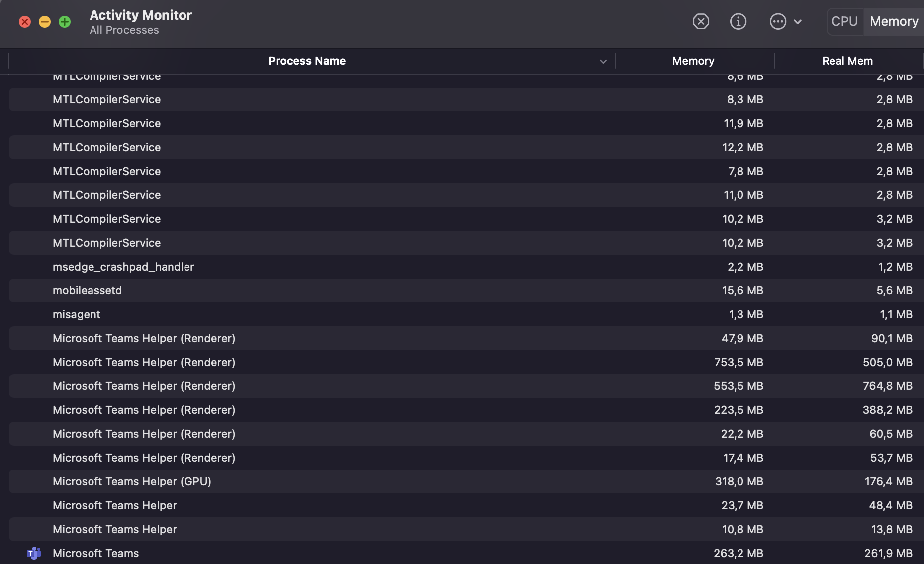This screenshot has height=564, width=924.
Task: Switch to the CPU tab
Action: (x=844, y=21)
